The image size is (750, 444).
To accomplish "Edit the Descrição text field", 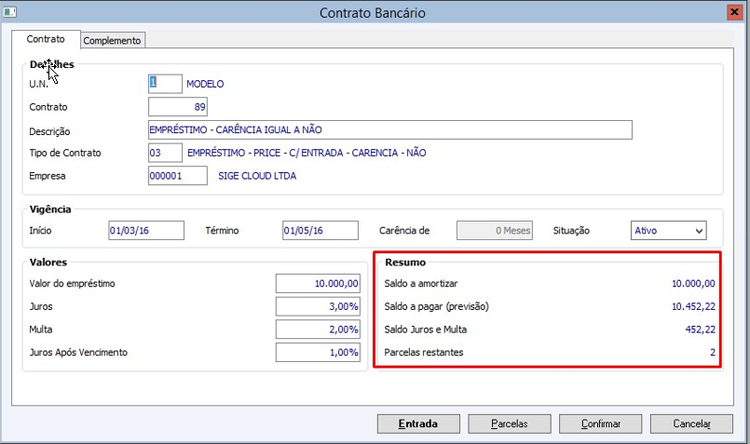I will [x=390, y=130].
